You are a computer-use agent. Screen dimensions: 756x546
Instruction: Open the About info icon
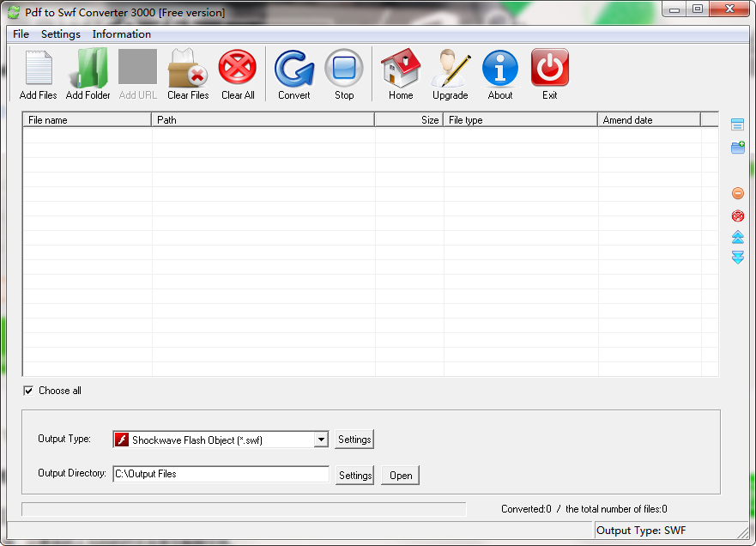pyautogui.click(x=500, y=68)
